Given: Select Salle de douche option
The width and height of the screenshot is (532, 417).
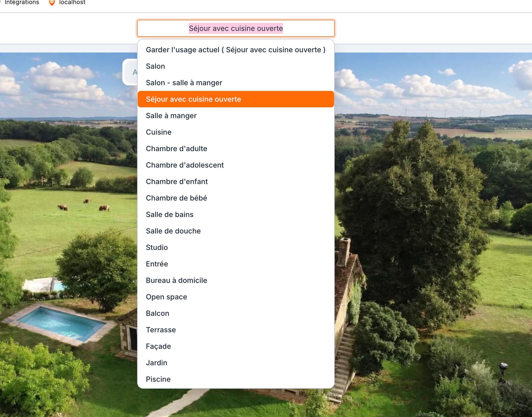Looking at the screenshot, I should coord(236,231).
